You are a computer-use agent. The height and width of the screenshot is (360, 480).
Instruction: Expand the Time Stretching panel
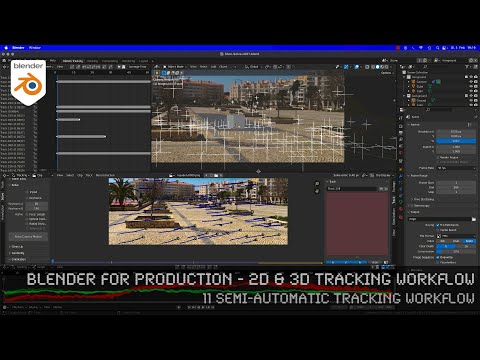point(423,199)
